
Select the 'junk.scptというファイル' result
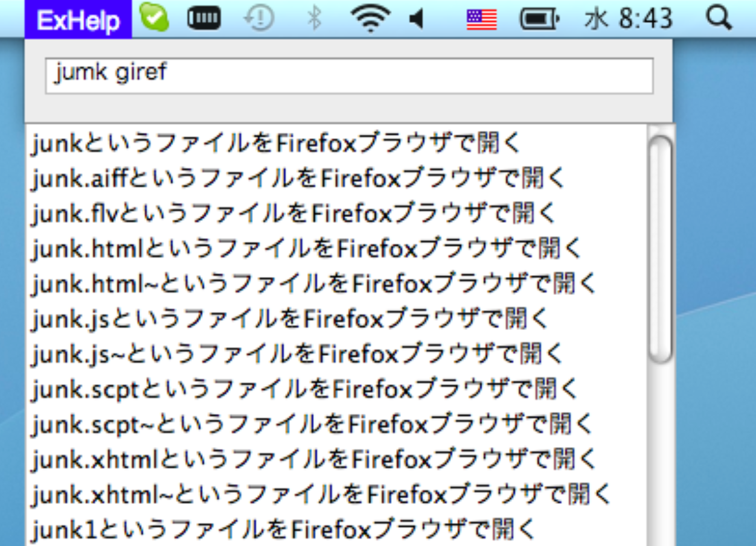336,389
